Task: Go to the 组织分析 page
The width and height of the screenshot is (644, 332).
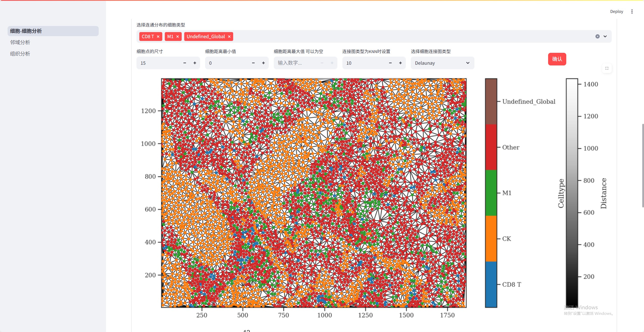Action: click(20, 54)
